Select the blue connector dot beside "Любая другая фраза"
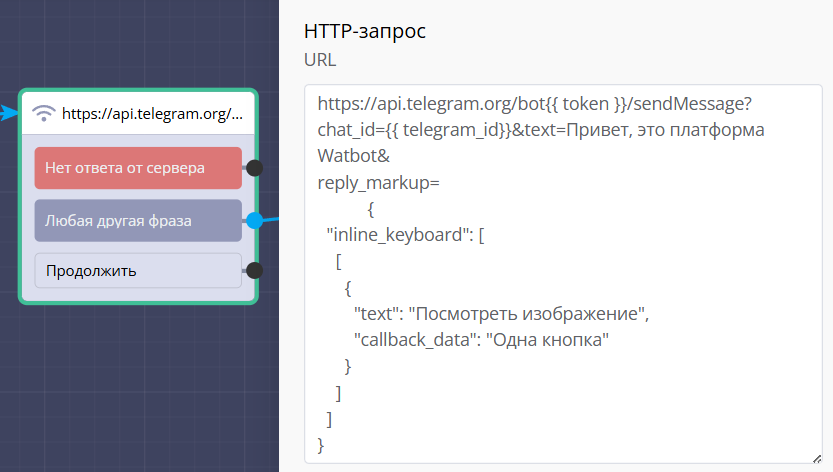Screen dimensions: 833x472 pos(255,220)
